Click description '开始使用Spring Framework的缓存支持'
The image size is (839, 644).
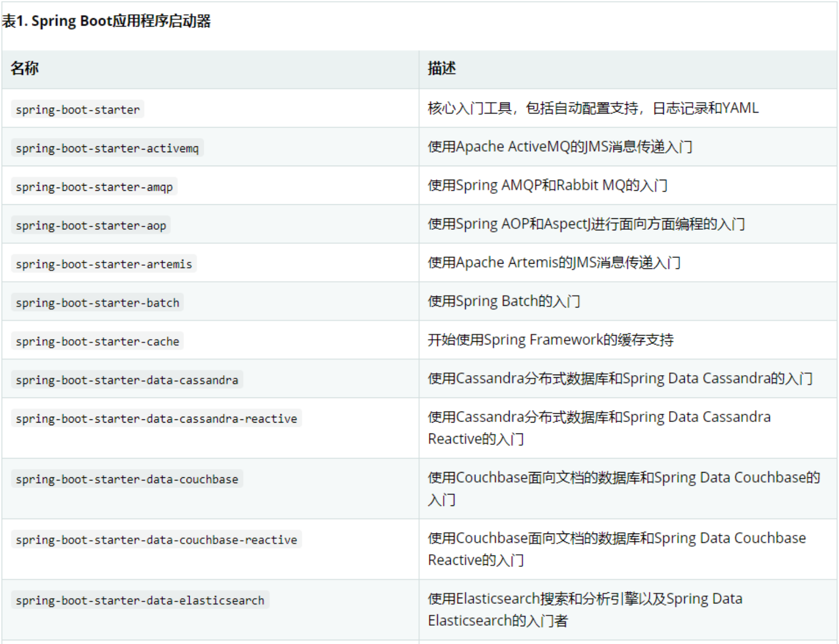click(x=551, y=339)
